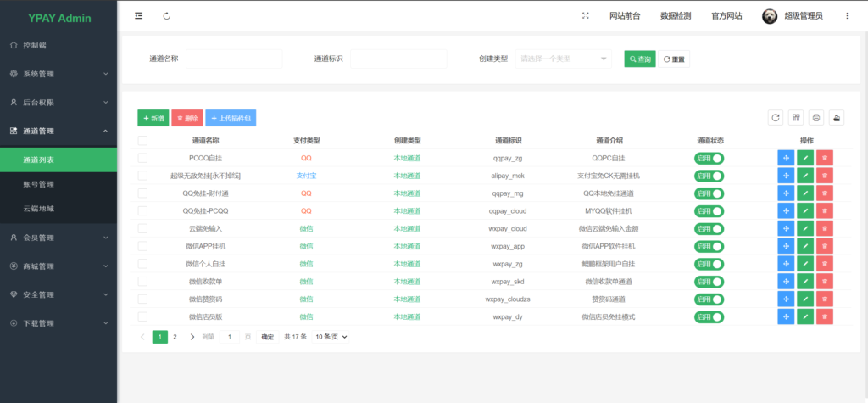This screenshot has height=403, width=868.
Task: Open 官方网站 link in top navigation
Action: pyautogui.click(x=726, y=16)
